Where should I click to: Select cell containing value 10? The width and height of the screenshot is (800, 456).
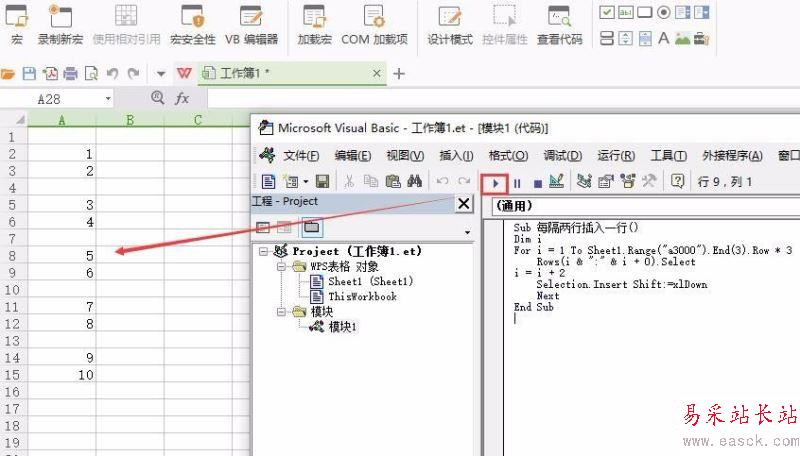(x=62, y=375)
